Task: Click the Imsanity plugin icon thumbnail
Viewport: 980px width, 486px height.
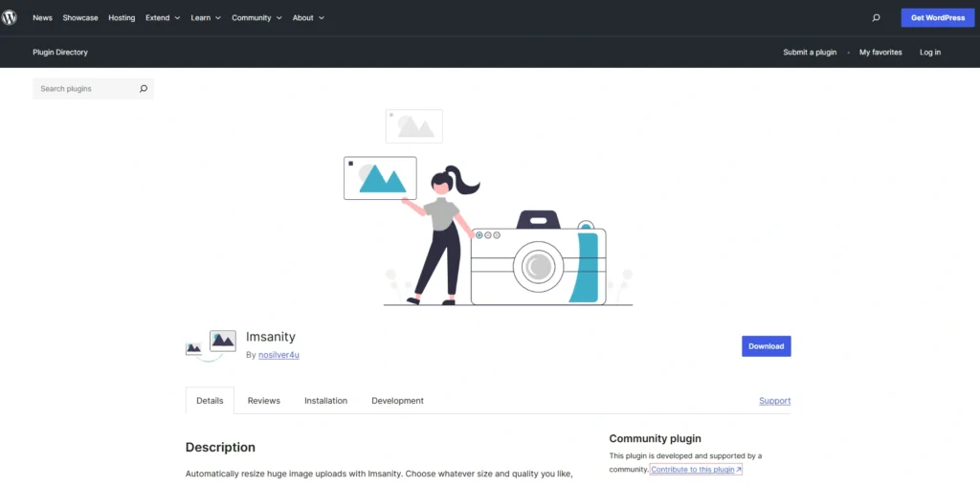Action: click(211, 346)
